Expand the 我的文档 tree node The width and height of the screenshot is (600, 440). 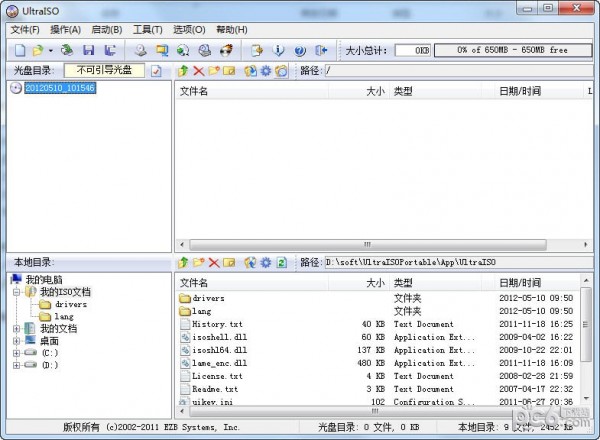(16, 329)
